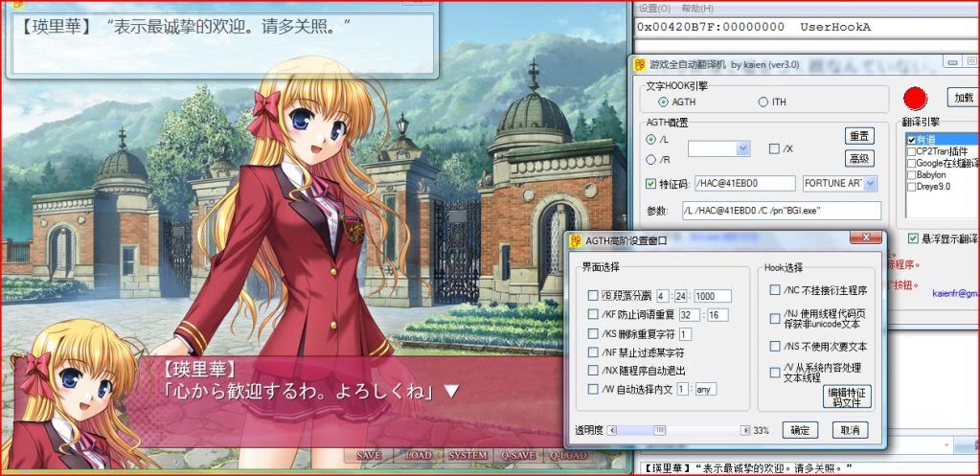This screenshot has width=980, height=476.
Task: Close the AGTH高阶设置窗口 dialog
Action: pos(865,238)
